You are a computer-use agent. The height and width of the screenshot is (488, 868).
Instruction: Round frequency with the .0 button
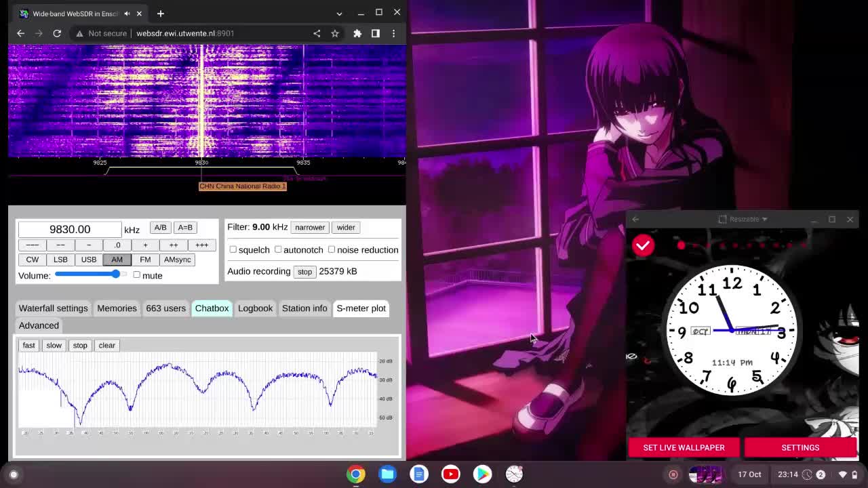click(x=117, y=245)
